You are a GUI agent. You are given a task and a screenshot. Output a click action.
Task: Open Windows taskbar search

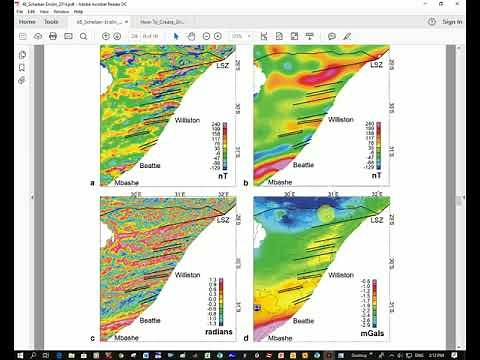(33, 355)
